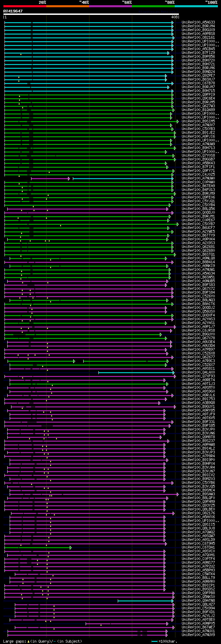Open hit UniRef100_B9H720
Screen dimensions: 221x644
coord(198,61)
